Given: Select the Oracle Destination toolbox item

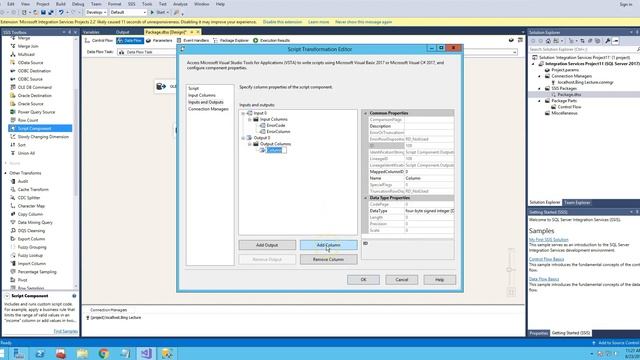Looking at the screenshot, I should 35,96.
